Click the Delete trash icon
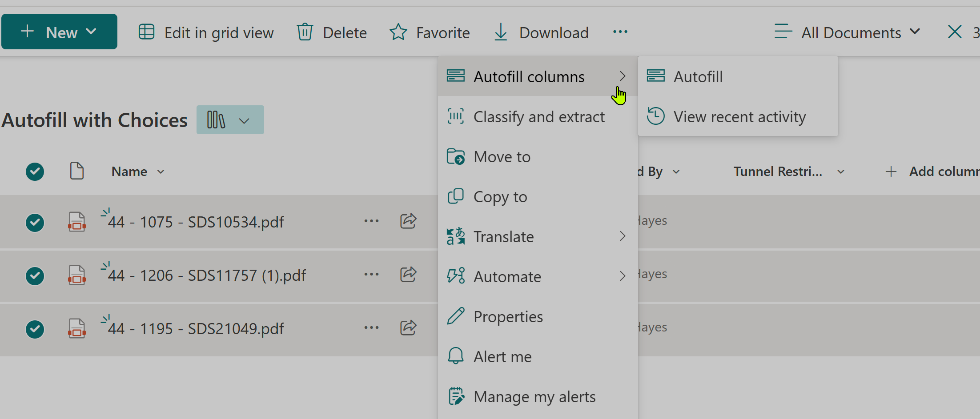Image resolution: width=980 pixels, height=419 pixels. click(x=305, y=32)
